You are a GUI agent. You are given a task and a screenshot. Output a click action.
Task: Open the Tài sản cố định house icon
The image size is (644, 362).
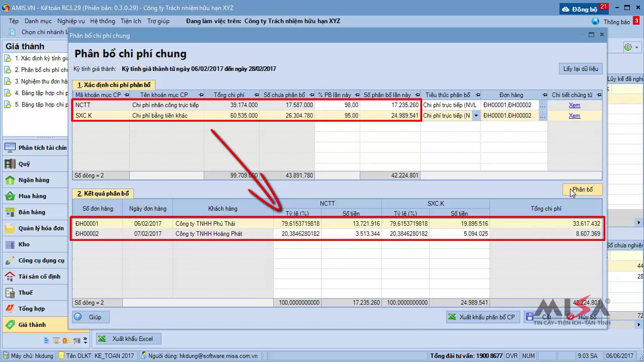coord(10,276)
